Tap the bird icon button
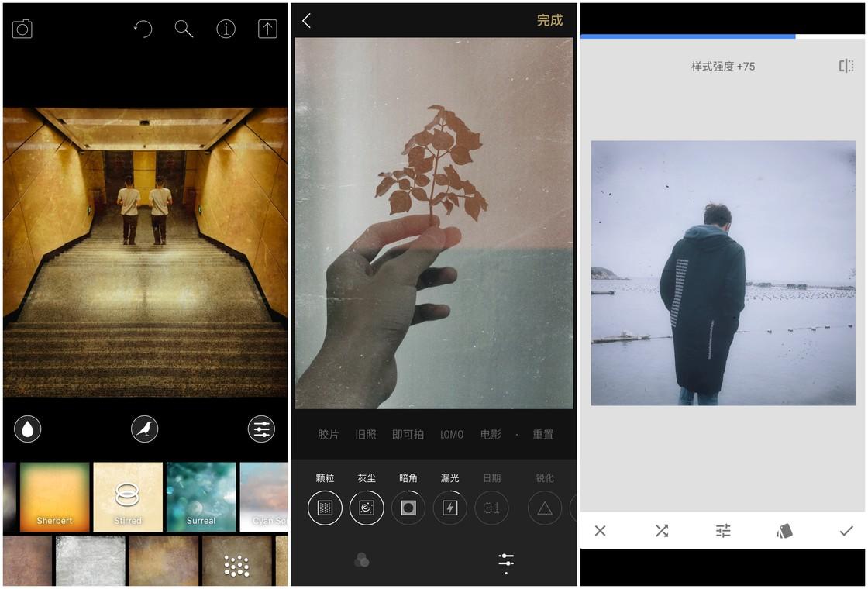The height and width of the screenshot is (589, 868). point(144,429)
